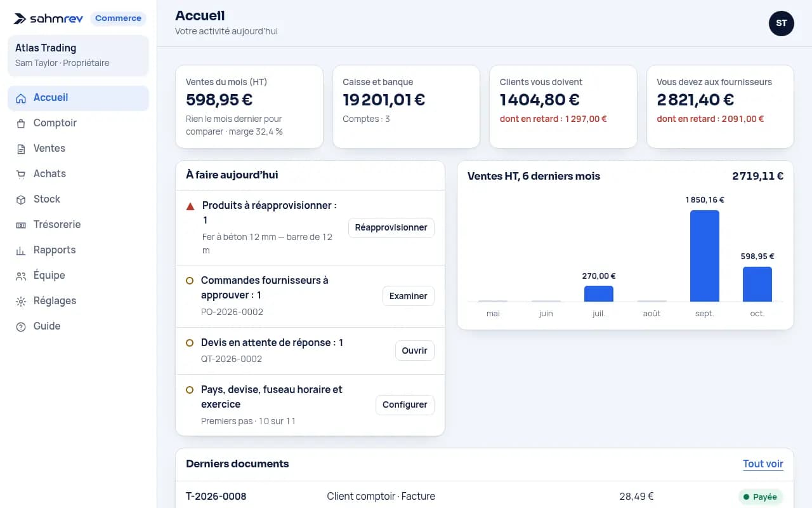Click the Réapprovisionner button
The width and height of the screenshot is (812, 508).
point(391,227)
